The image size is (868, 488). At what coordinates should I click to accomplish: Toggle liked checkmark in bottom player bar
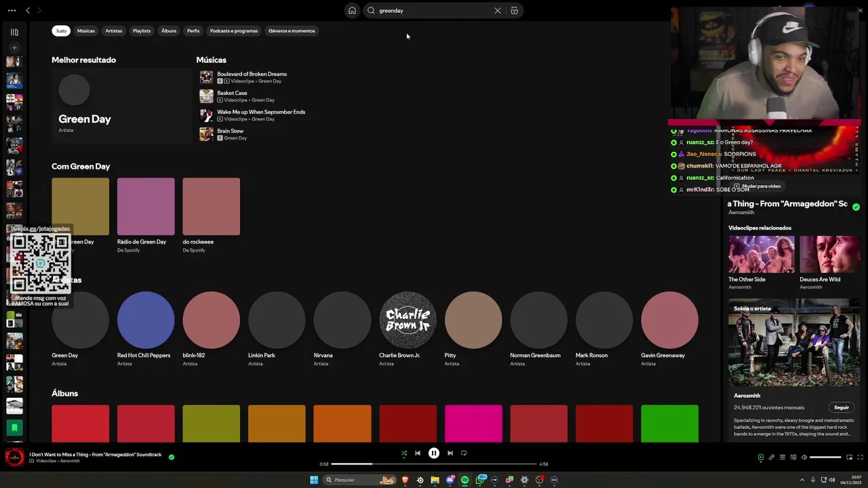(x=171, y=457)
